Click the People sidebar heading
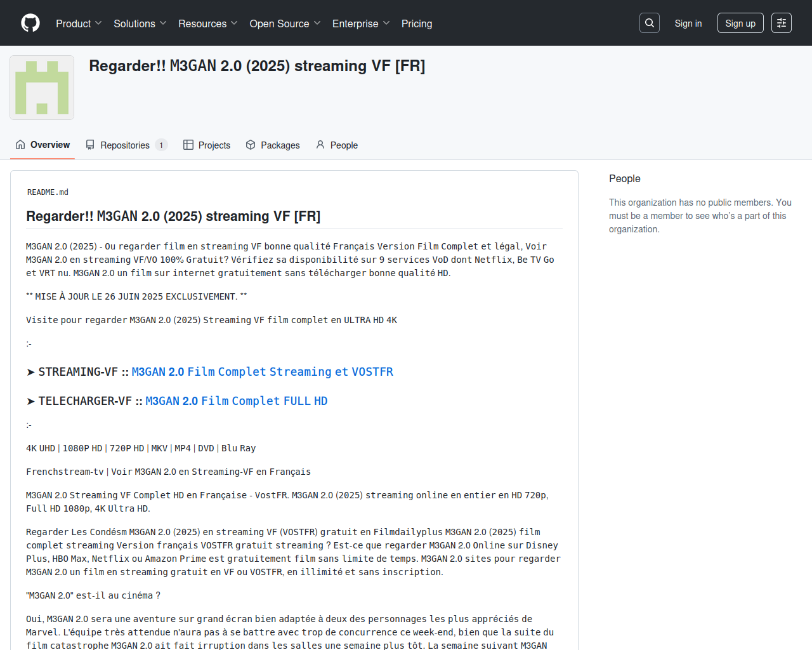The image size is (812, 650). [625, 179]
